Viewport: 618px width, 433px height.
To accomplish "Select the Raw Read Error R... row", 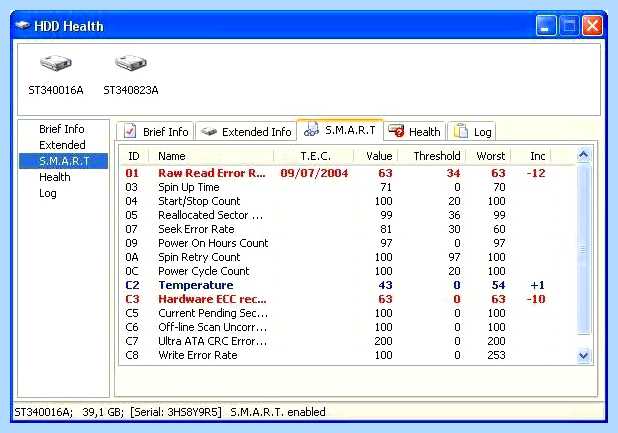I will [x=347, y=173].
